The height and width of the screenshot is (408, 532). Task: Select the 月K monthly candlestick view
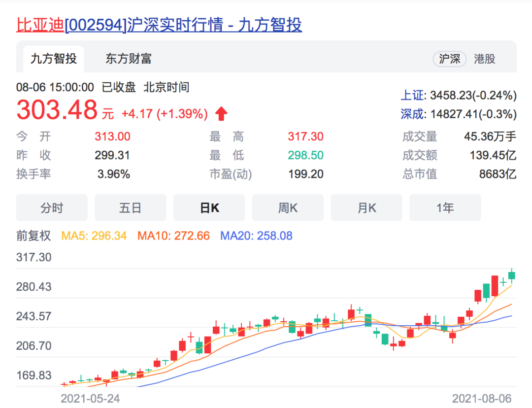366,208
